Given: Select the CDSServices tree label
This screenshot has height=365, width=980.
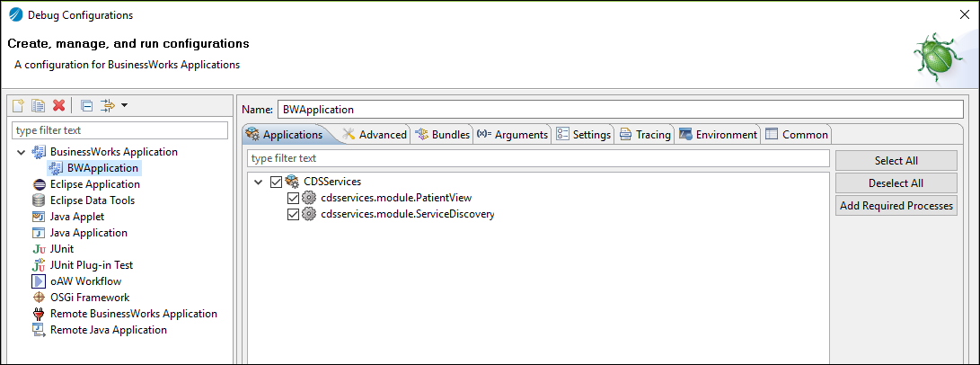Looking at the screenshot, I should pyautogui.click(x=332, y=182).
